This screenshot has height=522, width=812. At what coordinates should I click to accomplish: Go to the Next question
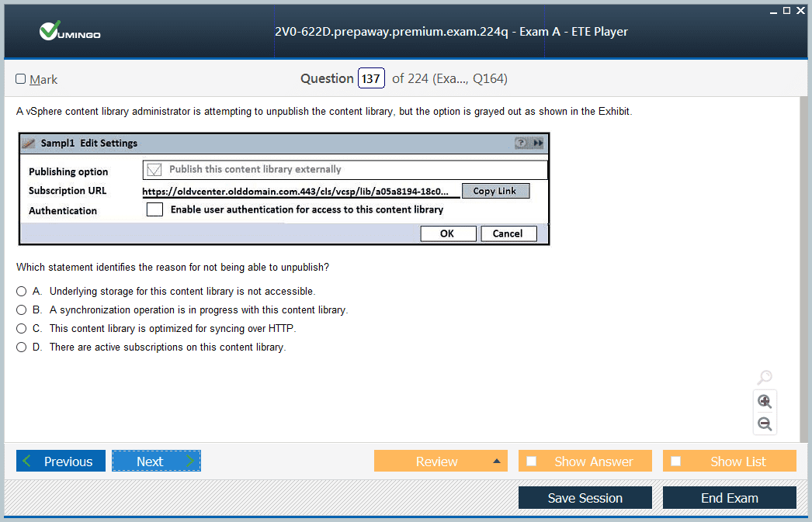(156, 461)
